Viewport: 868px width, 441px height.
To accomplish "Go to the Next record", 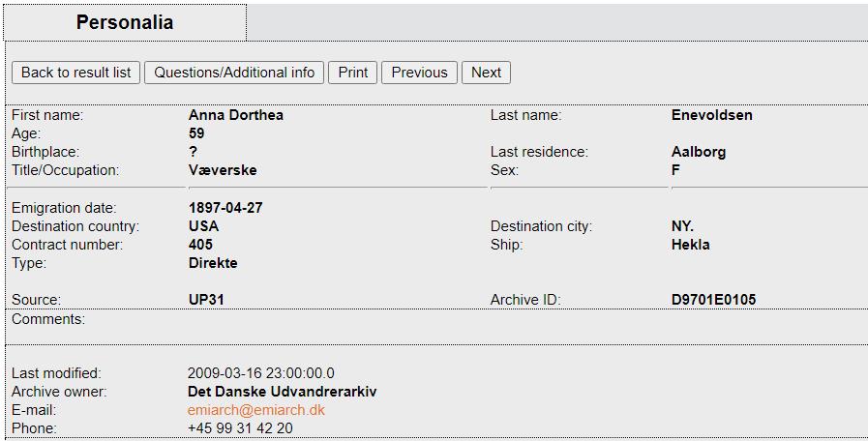I will click(486, 73).
